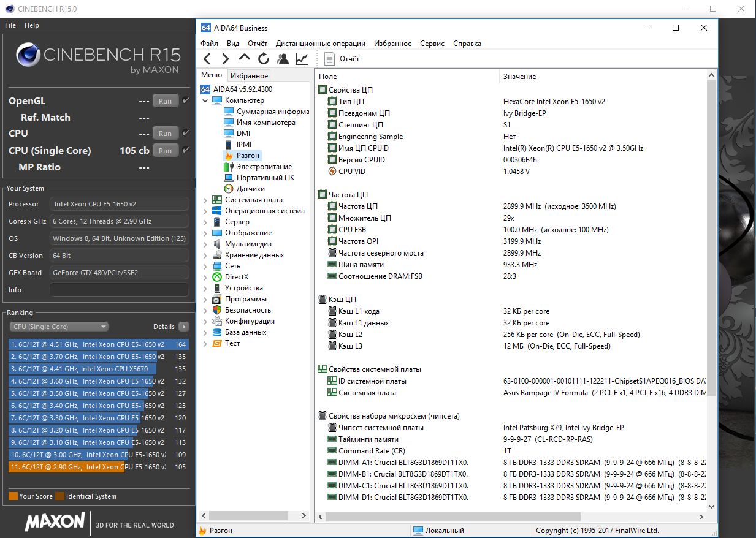This screenshot has height=538, width=756.
Task: Click the ranking Details arrow button
Action: coord(184,327)
